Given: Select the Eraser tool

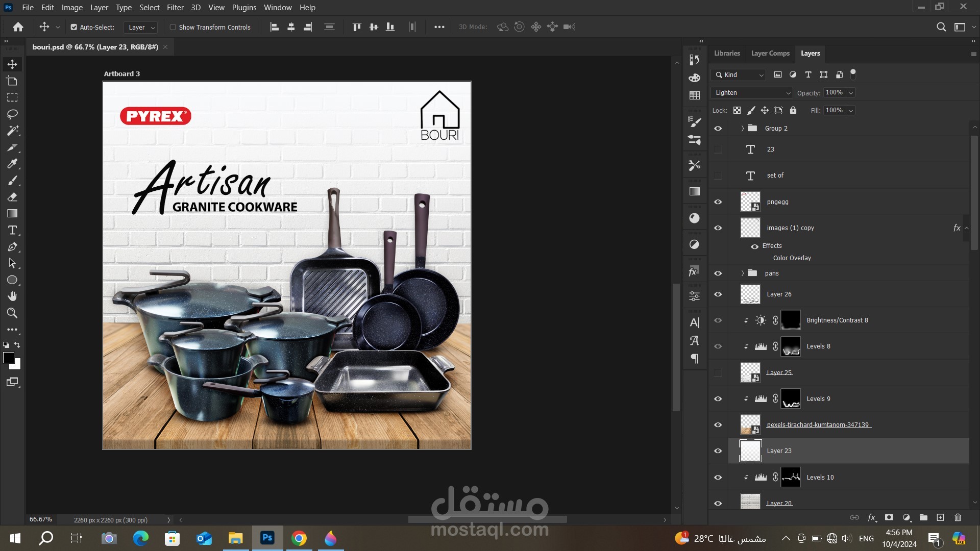Looking at the screenshot, I should [12, 197].
